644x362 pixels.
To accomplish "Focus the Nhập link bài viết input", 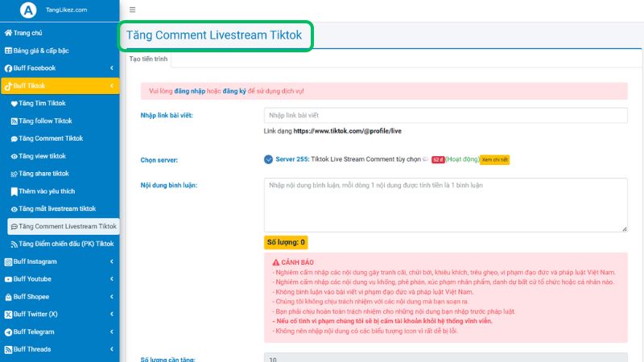I will (446, 115).
